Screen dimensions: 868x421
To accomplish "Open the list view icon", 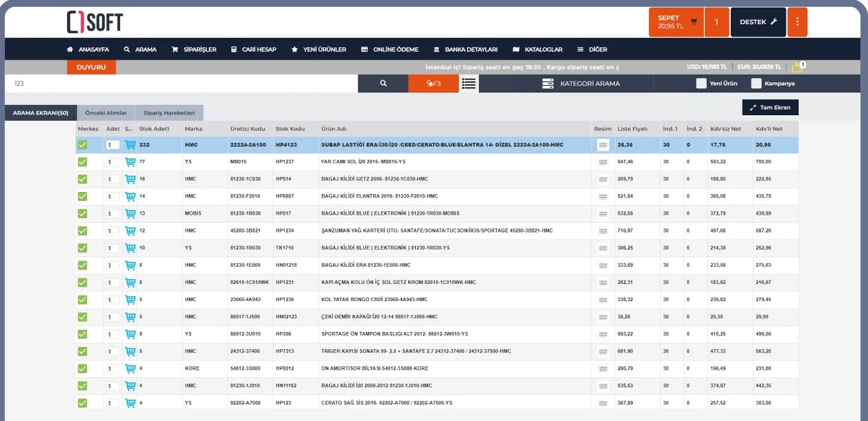I will [469, 84].
